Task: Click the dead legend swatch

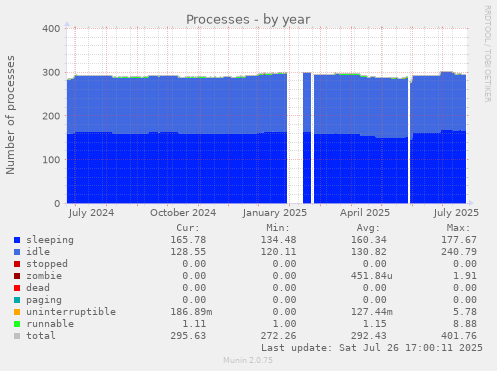Action: click(17, 288)
